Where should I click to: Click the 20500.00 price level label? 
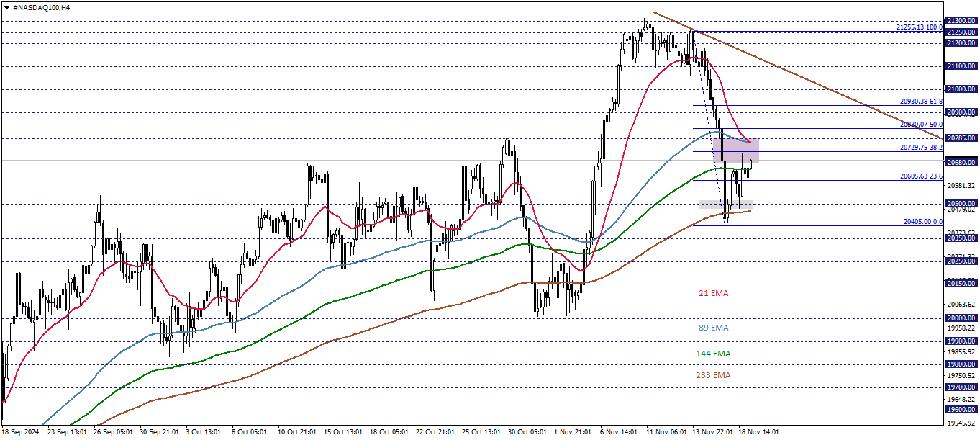coord(961,204)
